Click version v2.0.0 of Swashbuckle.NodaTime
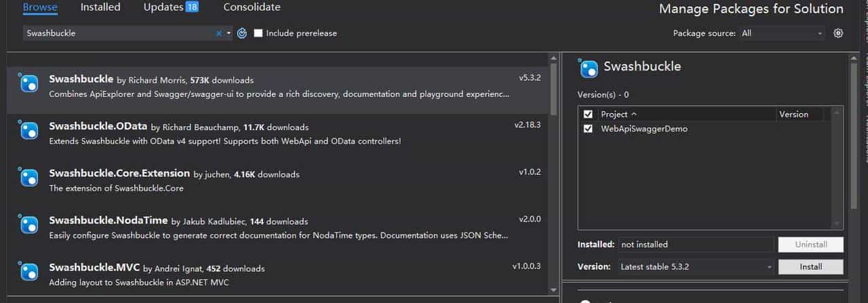 (x=530, y=219)
